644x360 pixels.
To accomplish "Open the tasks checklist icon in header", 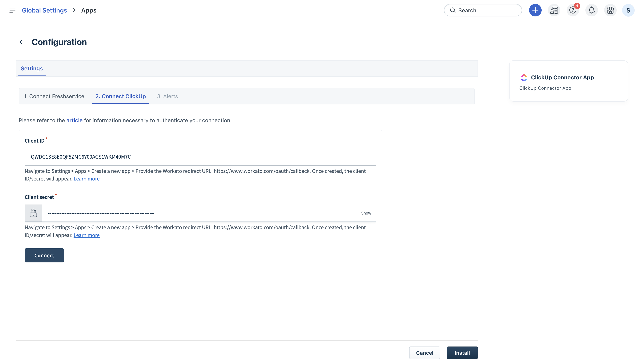I will click(554, 10).
